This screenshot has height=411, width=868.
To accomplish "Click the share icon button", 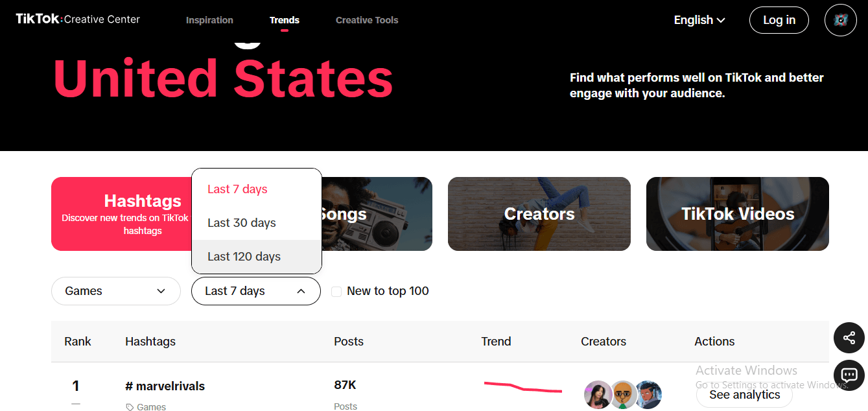I will (849, 338).
